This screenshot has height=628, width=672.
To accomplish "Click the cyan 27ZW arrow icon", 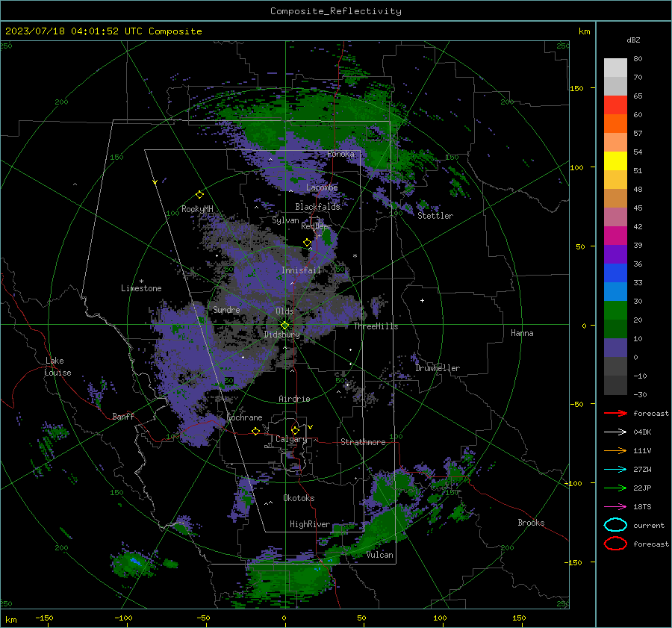I will [x=615, y=470].
